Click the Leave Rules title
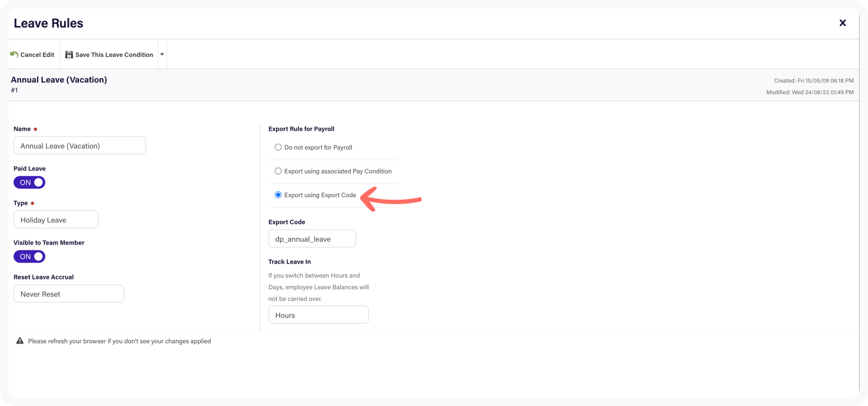The height and width of the screenshot is (406, 868). point(48,23)
